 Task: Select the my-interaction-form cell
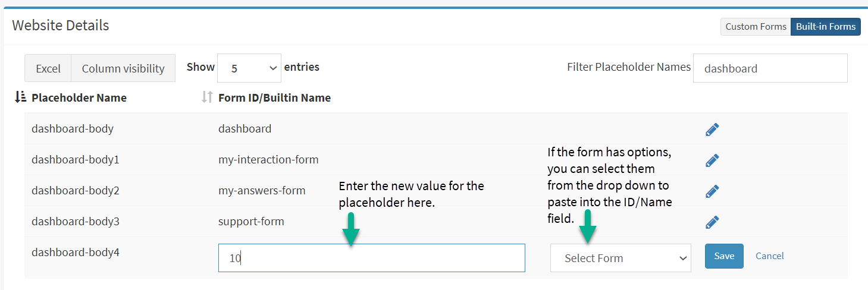point(268,159)
